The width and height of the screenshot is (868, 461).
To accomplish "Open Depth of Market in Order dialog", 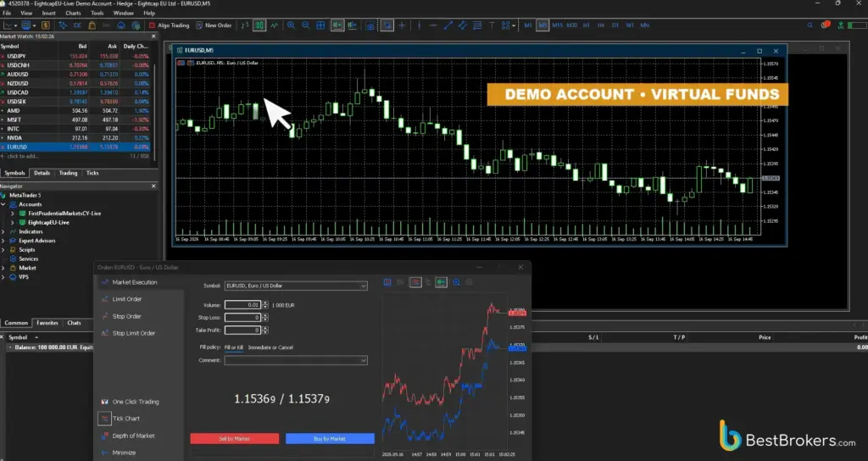I will click(133, 436).
